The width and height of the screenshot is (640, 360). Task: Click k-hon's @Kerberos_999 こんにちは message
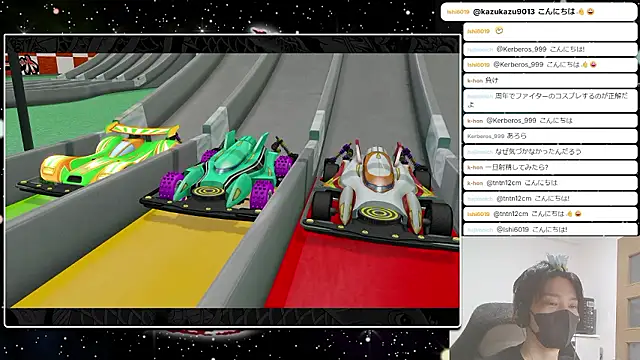coord(550,121)
